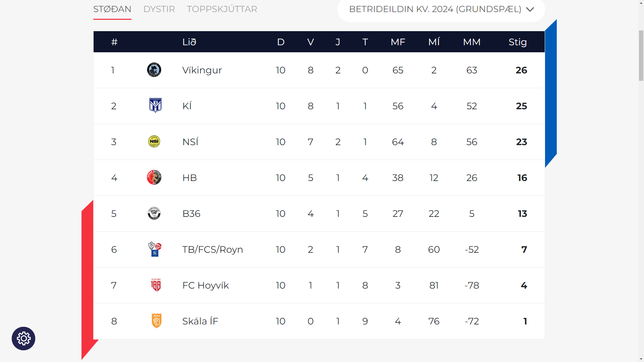The image size is (644, 362).
Task: Click the HB red club crest
Action: (154, 177)
